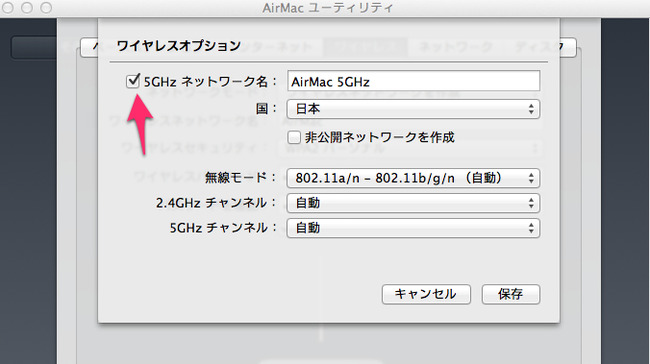The width and height of the screenshot is (650, 364).
Task: Click the red close window button
Action: pyautogui.click(x=7, y=7)
